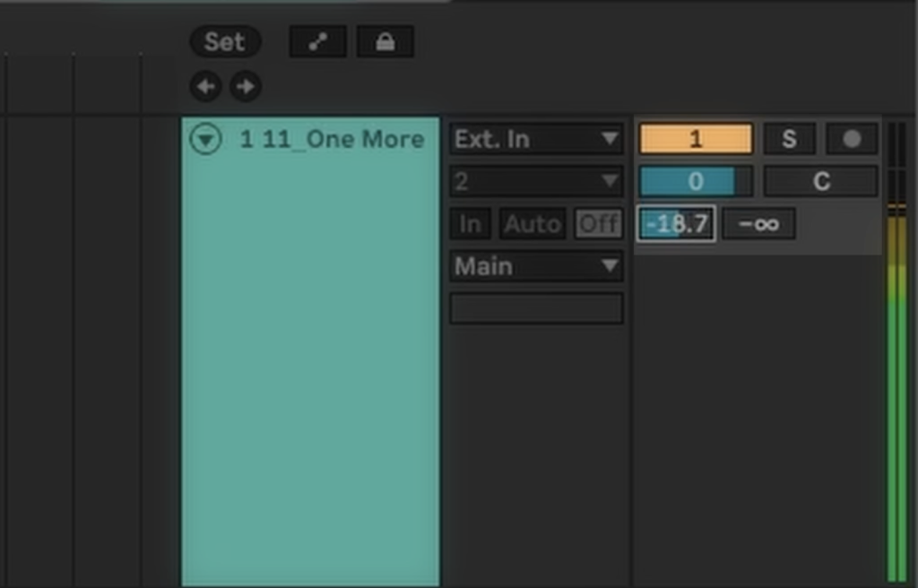Image resolution: width=918 pixels, height=588 pixels.
Task: Solo the track with the S button
Action: pos(789,139)
